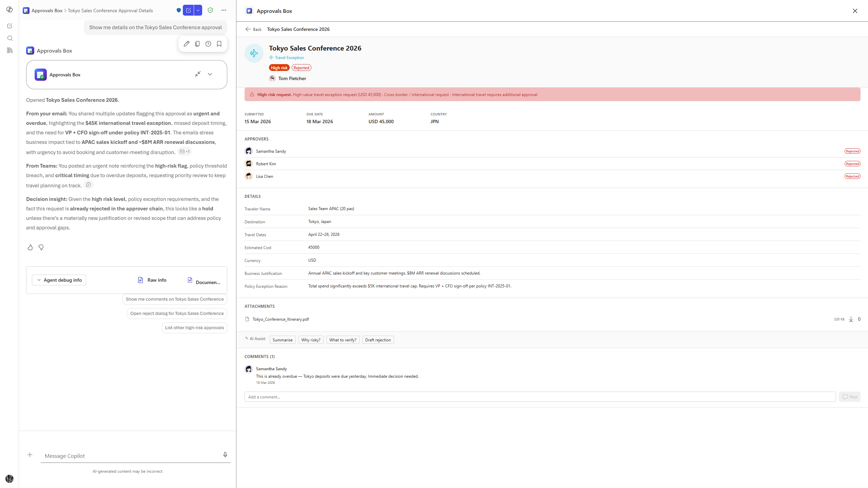
Task: Give thumbs down to the response
Action: (41, 247)
